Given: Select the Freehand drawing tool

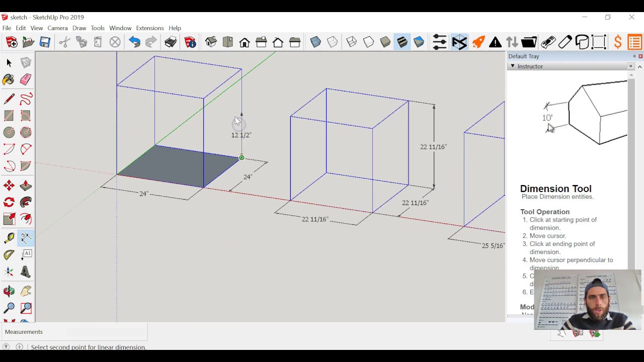Looking at the screenshot, I should point(26,99).
